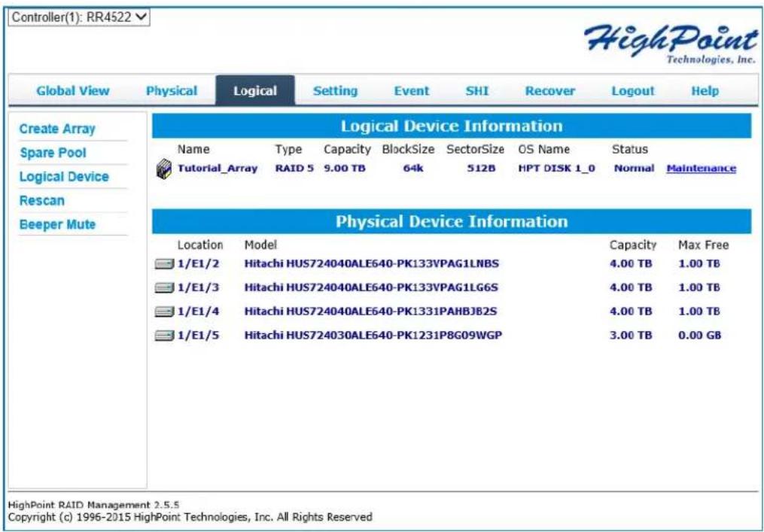Open the Maintenance link for Tutorial_Array
The height and width of the screenshot is (532, 764).
click(x=701, y=169)
